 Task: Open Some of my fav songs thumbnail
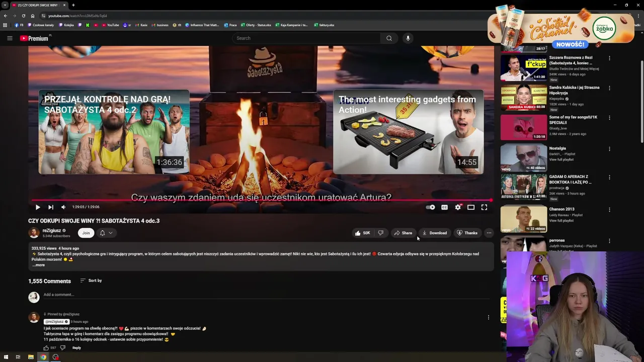tap(524, 127)
